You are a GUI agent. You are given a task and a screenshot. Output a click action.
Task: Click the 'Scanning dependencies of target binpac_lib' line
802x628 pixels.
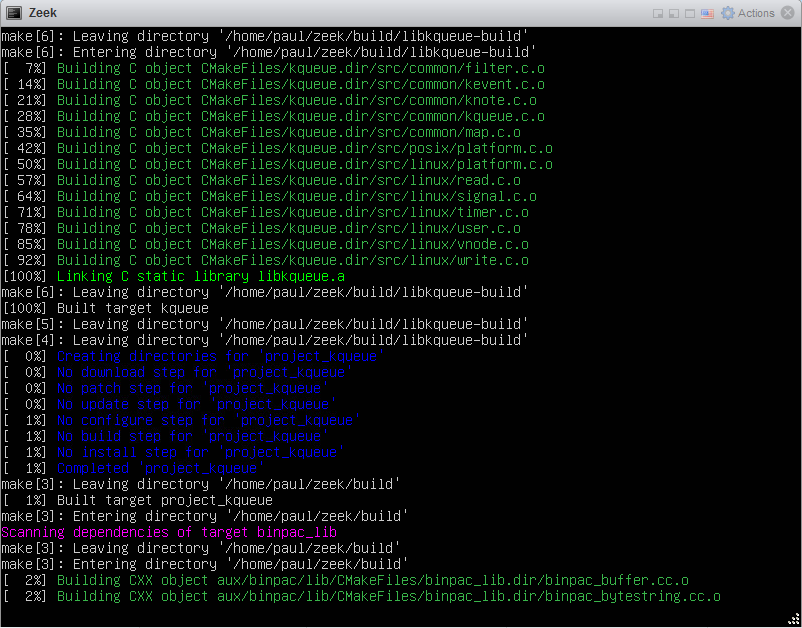click(x=168, y=532)
